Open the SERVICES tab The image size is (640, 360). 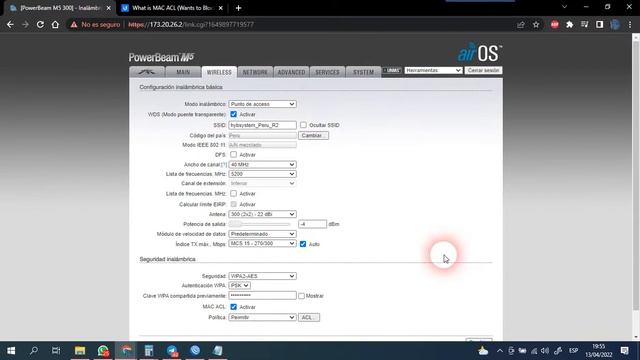(327, 72)
